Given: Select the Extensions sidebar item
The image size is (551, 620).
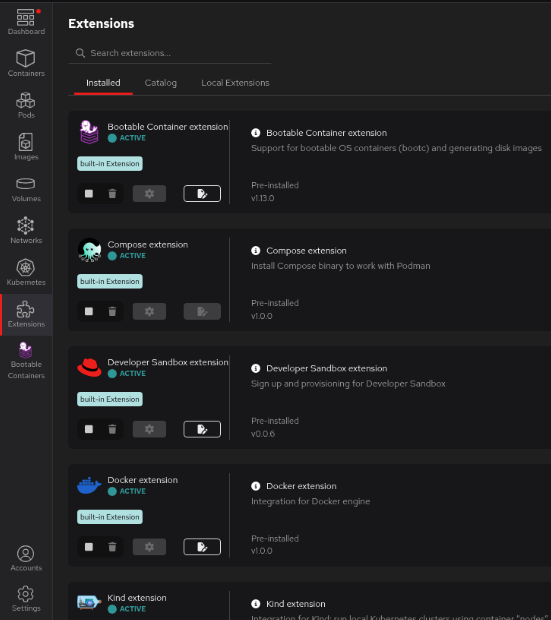Looking at the screenshot, I should click(26, 315).
